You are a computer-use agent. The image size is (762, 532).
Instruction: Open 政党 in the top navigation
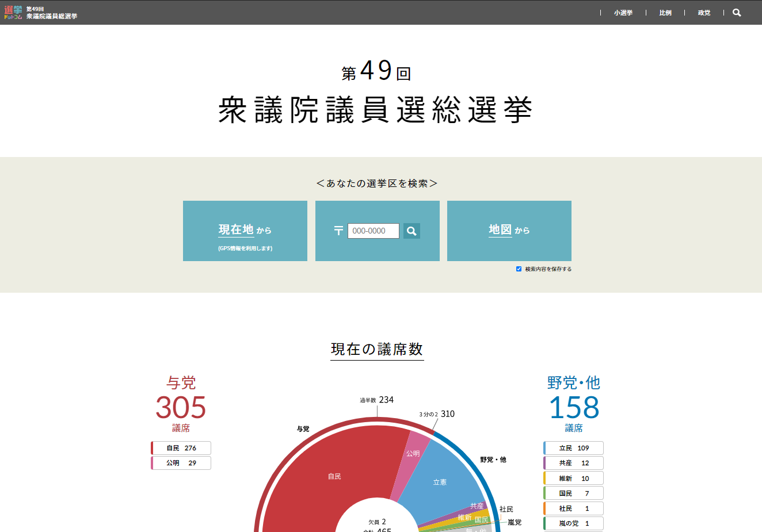point(704,13)
